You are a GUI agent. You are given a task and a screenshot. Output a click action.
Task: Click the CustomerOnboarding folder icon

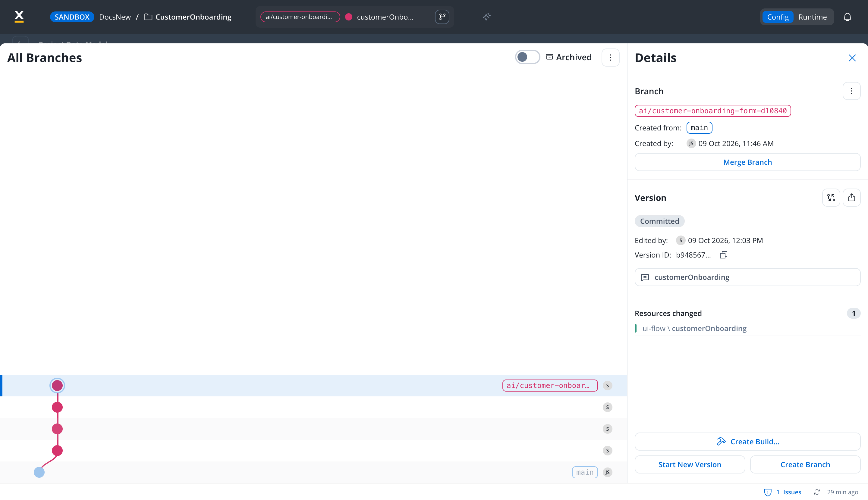coord(148,17)
